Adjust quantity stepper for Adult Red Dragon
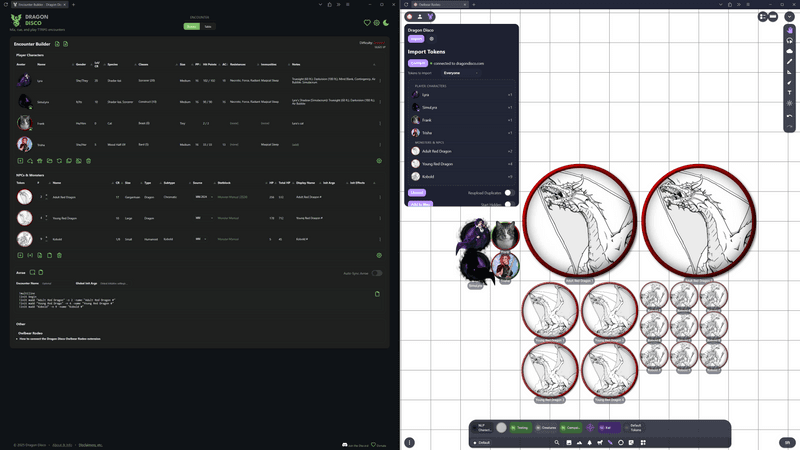Screen dimensions: 800x450 click(x=46, y=197)
